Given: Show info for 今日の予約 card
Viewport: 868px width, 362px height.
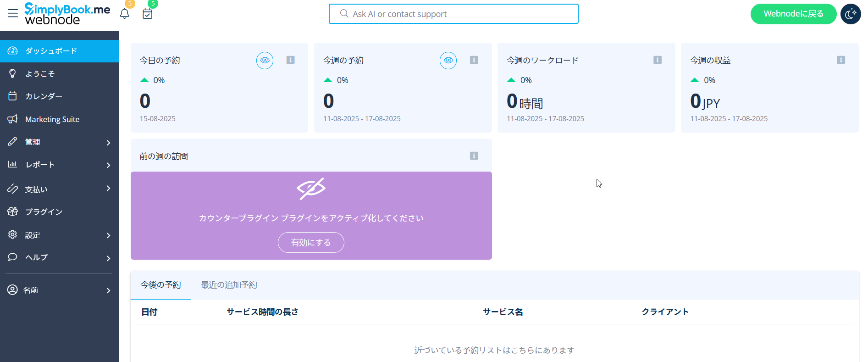Looking at the screenshot, I should (x=290, y=60).
